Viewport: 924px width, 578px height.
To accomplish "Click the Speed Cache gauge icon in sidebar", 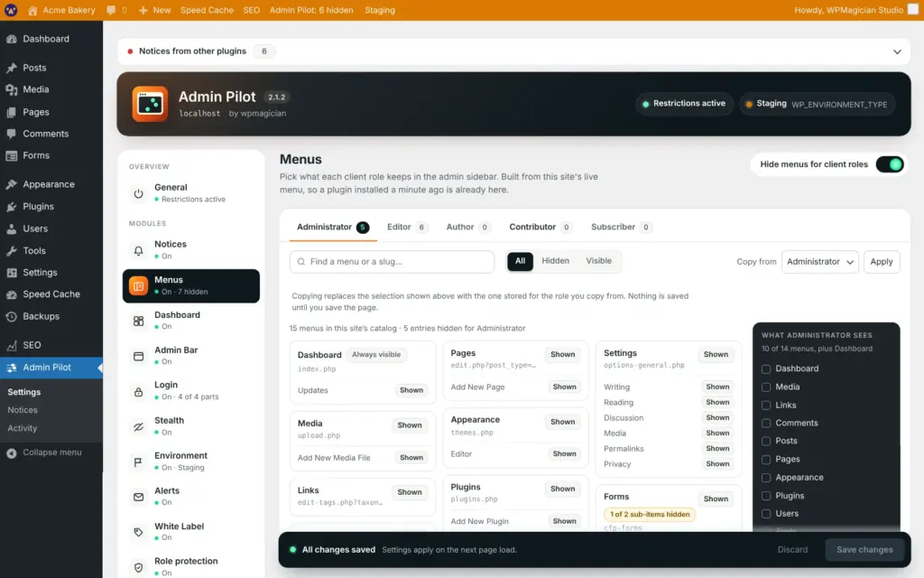I will pyautogui.click(x=11, y=294).
